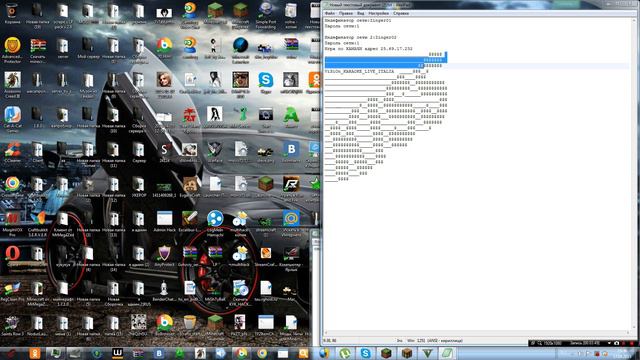Click the green V icon in taskbar
640x360 pixels.
pyautogui.click(x=427, y=353)
